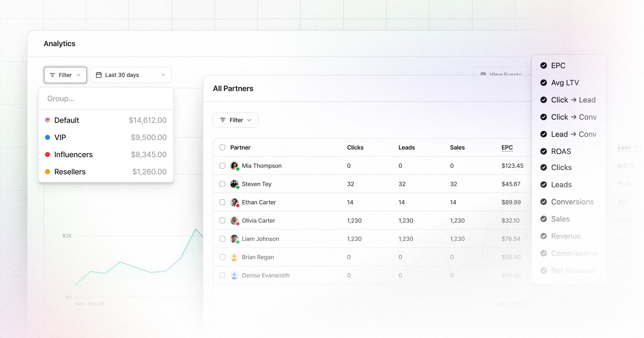Image resolution: width=644 pixels, height=338 pixels.
Task: Disable the ROAS metric toggle
Action: click(544, 151)
